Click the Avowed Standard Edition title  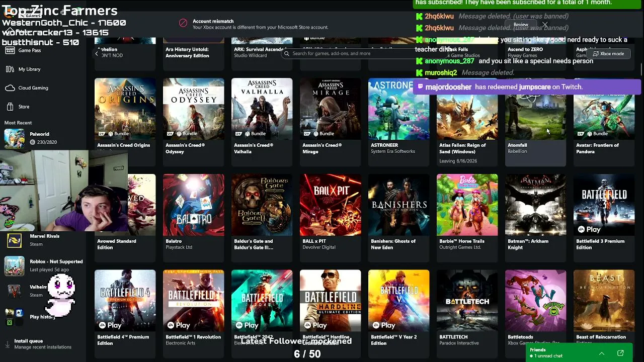[116, 244]
